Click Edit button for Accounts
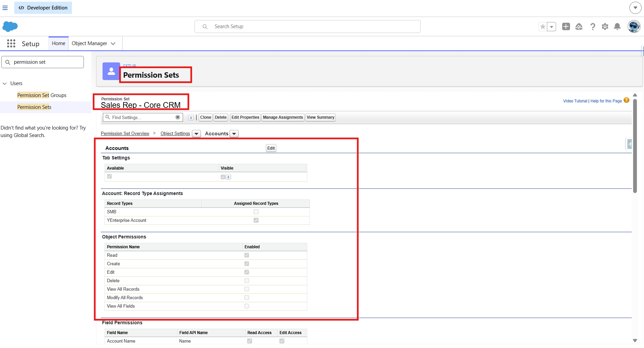This screenshot has width=644, height=348. tap(271, 148)
